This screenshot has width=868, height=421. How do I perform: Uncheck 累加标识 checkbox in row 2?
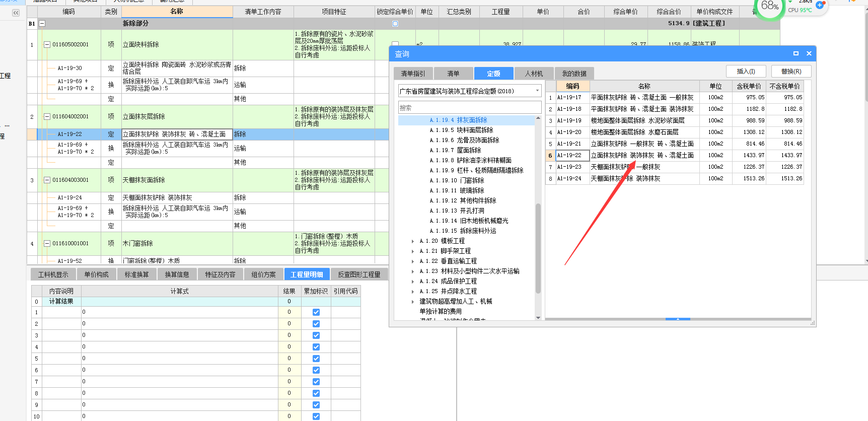coord(316,324)
